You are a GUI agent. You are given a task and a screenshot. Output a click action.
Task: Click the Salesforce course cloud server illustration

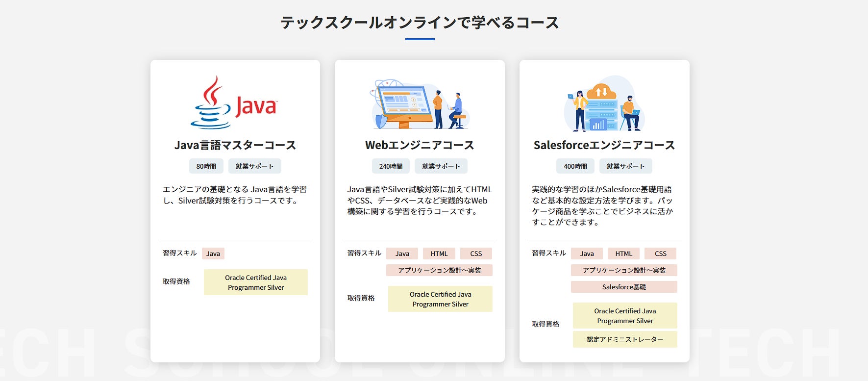[x=604, y=103]
